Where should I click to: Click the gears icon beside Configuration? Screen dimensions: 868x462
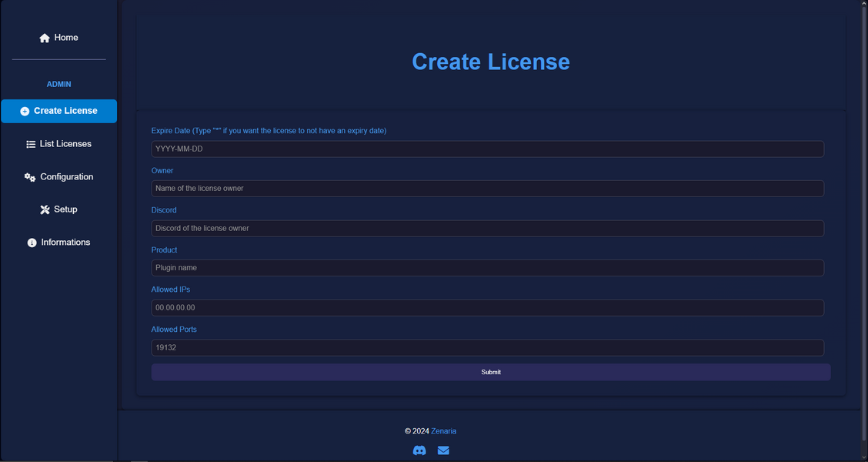[30, 177]
